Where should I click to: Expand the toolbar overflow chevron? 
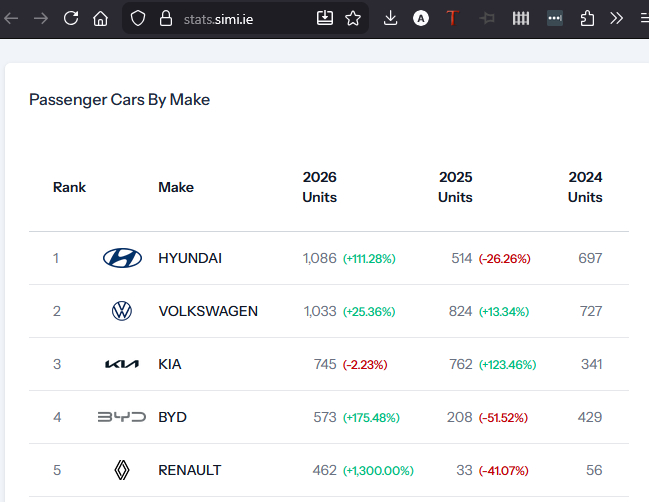617,18
